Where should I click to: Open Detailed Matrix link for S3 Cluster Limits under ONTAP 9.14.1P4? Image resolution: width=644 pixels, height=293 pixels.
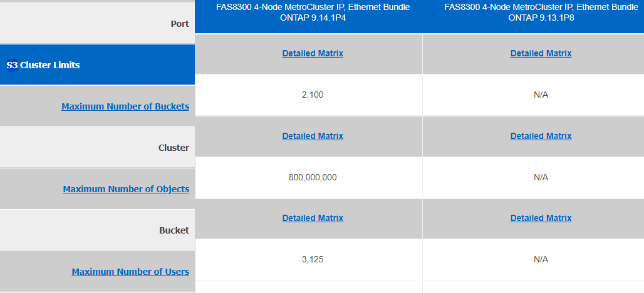(x=313, y=53)
